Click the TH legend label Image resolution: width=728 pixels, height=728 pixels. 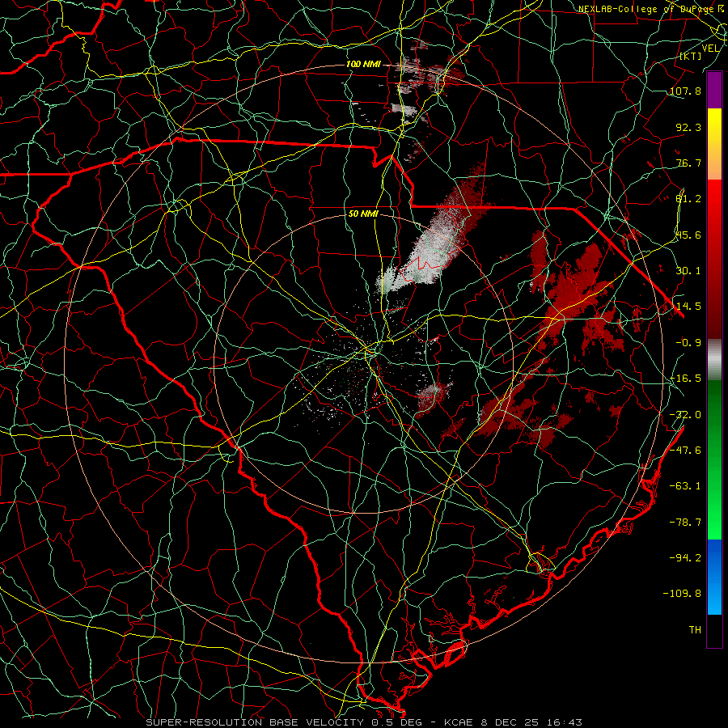(695, 630)
